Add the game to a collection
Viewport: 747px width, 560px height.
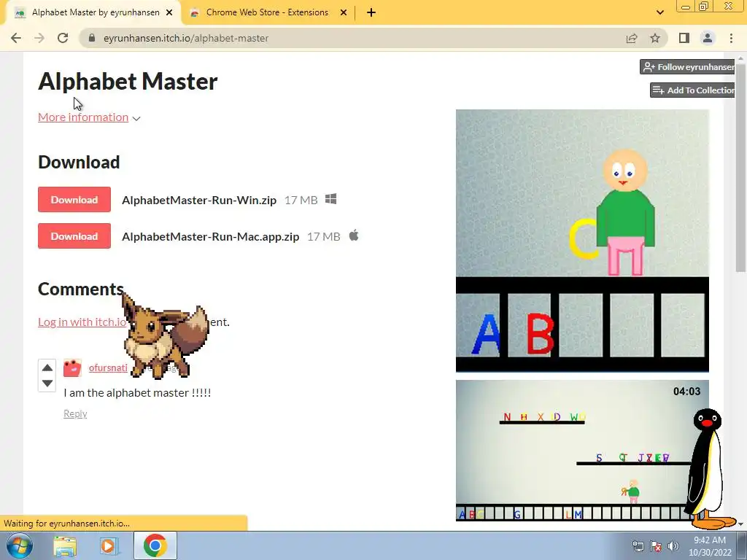(693, 90)
